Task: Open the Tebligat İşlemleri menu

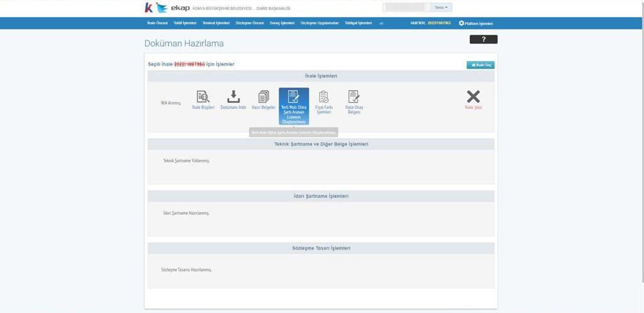Action: (358, 23)
